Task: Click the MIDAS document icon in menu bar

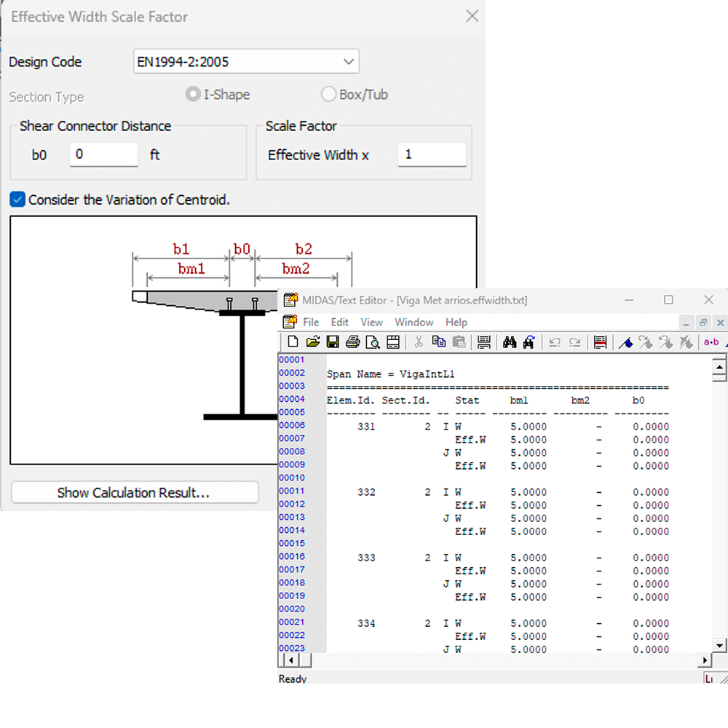Action: pos(290,322)
